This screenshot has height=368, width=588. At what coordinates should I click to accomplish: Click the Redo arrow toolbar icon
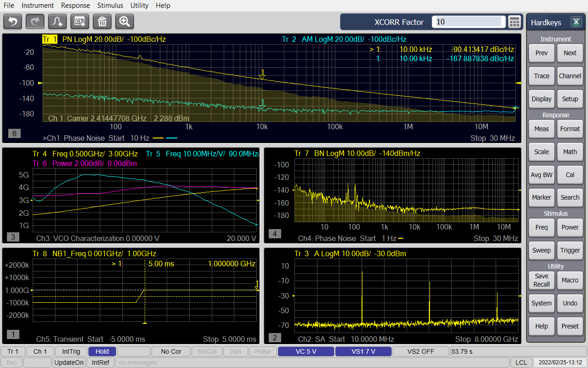[34, 21]
